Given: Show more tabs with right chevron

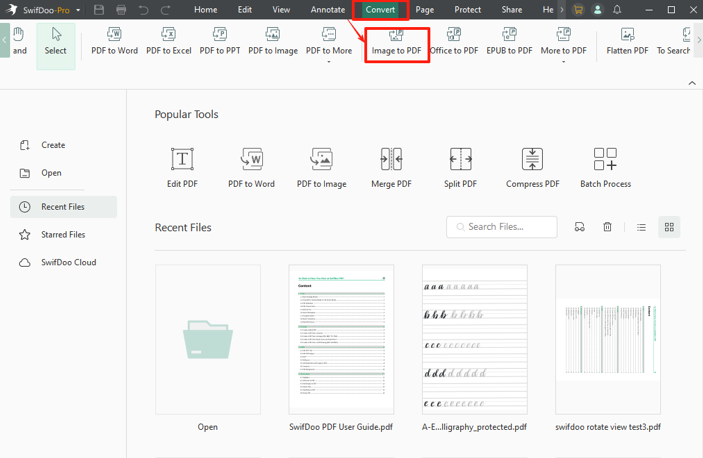Looking at the screenshot, I should coord(562,9).
